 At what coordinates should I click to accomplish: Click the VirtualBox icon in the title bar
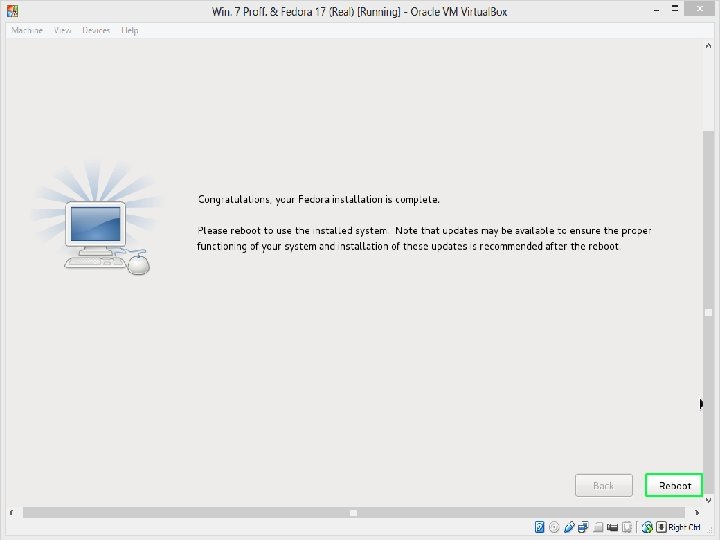[12, 11]
